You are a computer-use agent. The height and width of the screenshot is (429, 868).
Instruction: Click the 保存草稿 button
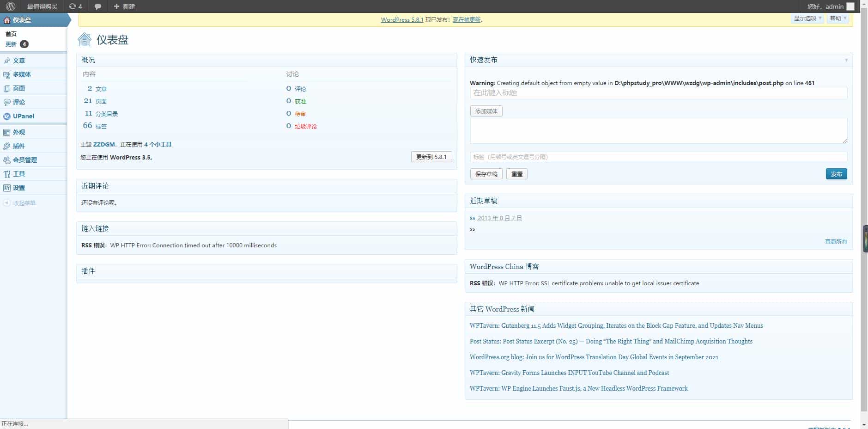click(486, 174)
